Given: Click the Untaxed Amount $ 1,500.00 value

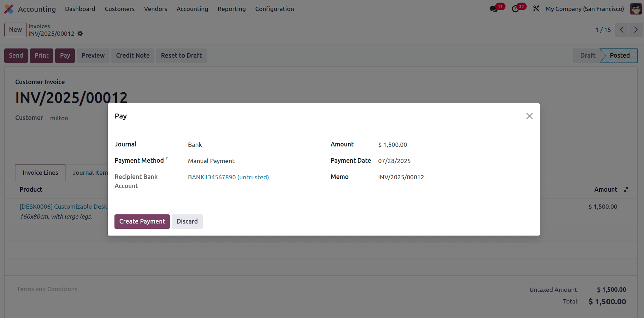Looking at the screenshot, I should point(611,290).
